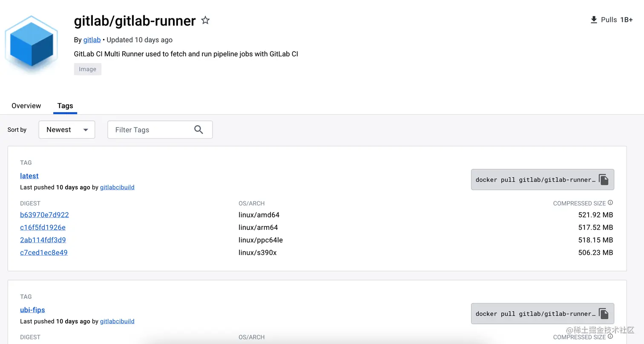
Task: Click the latest docker pull command box
Action: [x=543, y=179]
